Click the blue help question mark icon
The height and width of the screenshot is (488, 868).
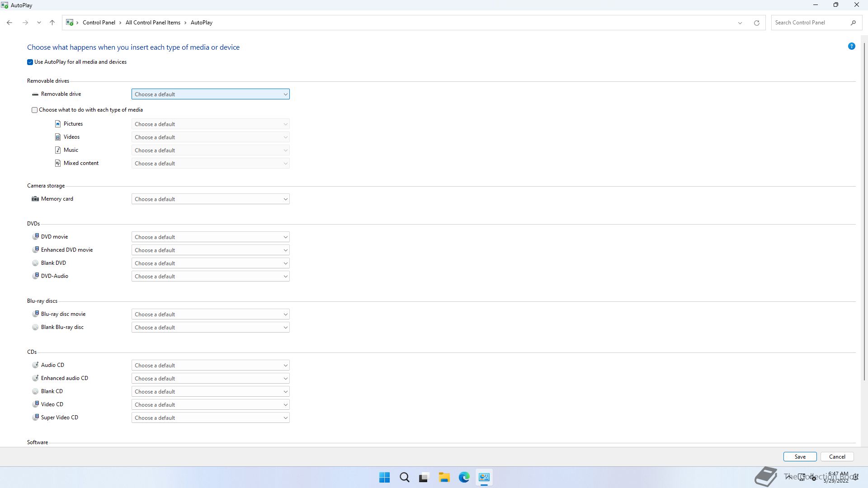point(851,47)
